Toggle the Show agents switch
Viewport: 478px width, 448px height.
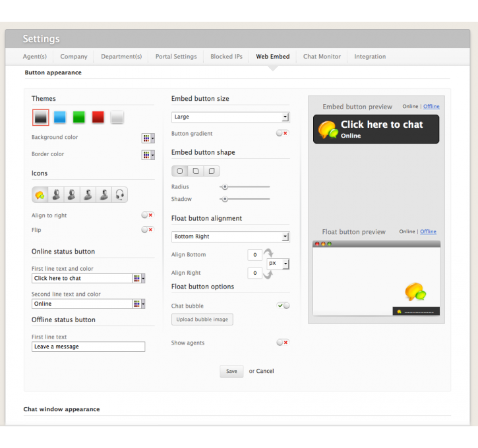[283, 343]
